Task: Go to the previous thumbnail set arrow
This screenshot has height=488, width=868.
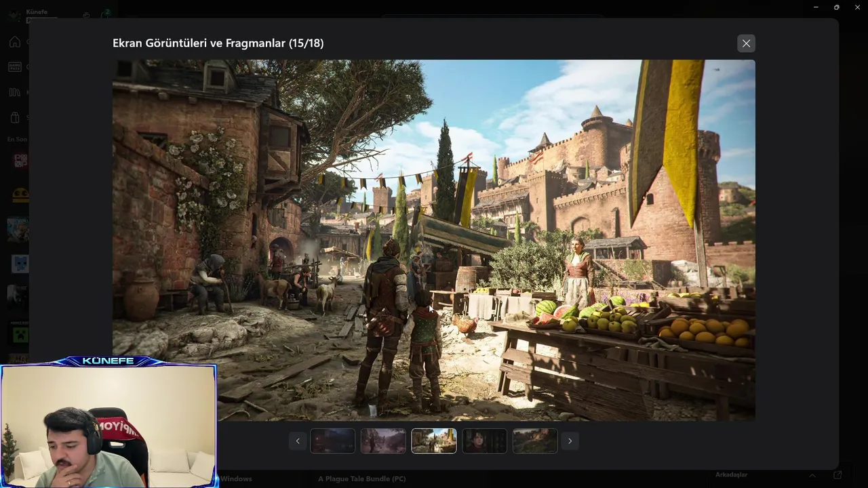Action: click(x=298, y=441)
